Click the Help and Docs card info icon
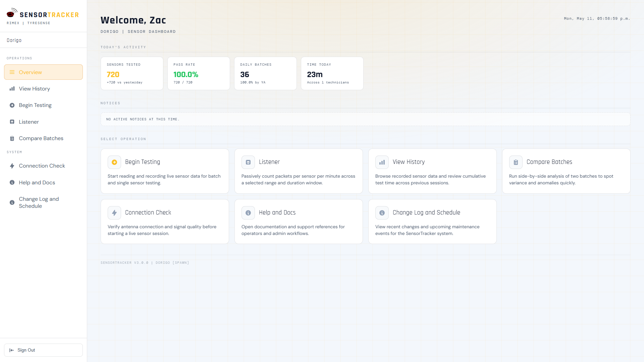 pos(248,213)
